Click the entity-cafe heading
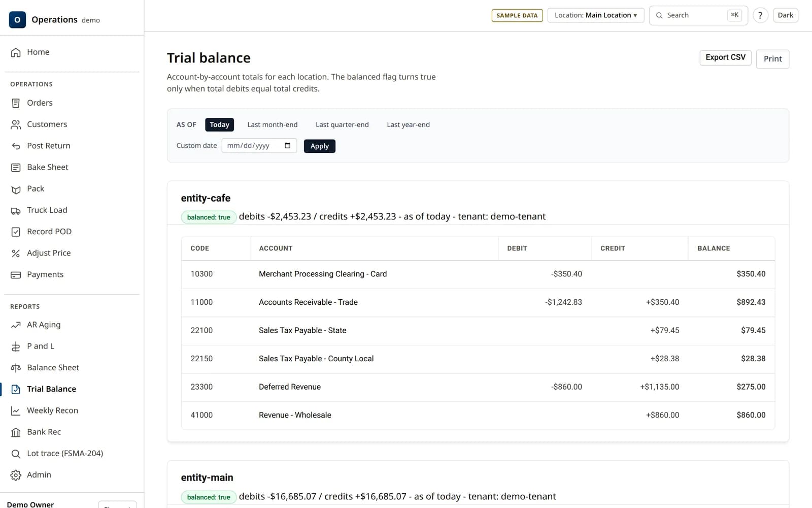 (x=206, y=198)
